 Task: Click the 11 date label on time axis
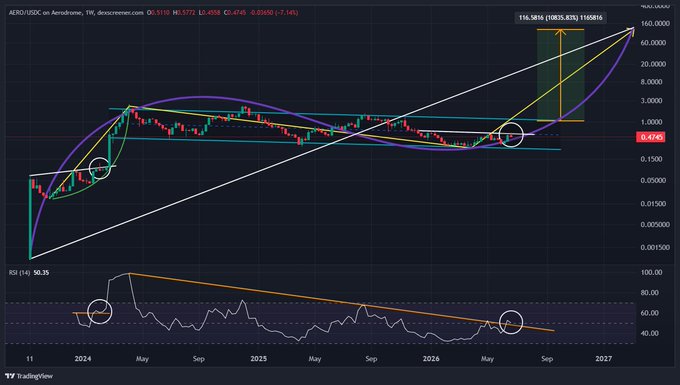(x=29, y=359)
